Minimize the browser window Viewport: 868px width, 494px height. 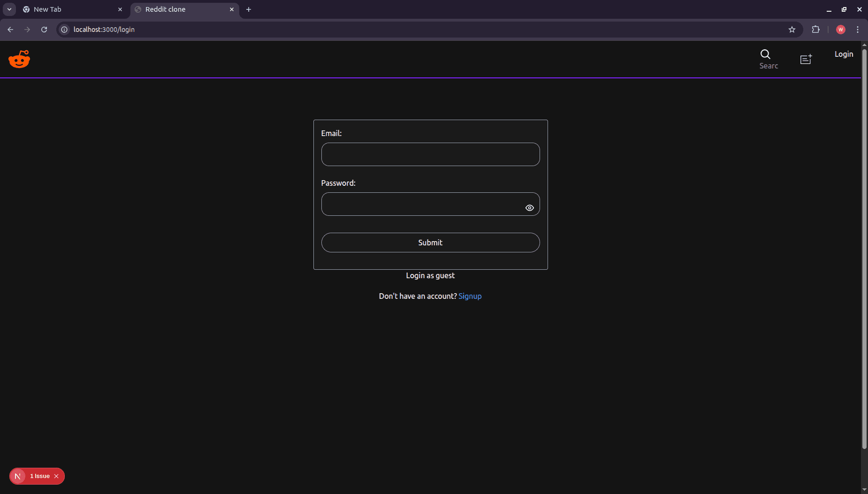pos(829,9)
